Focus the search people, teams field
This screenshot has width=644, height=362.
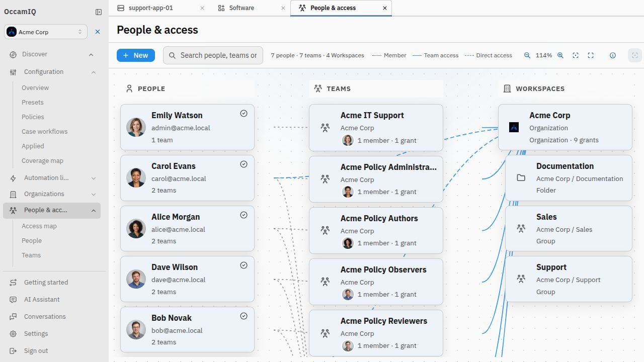point(213,55)
